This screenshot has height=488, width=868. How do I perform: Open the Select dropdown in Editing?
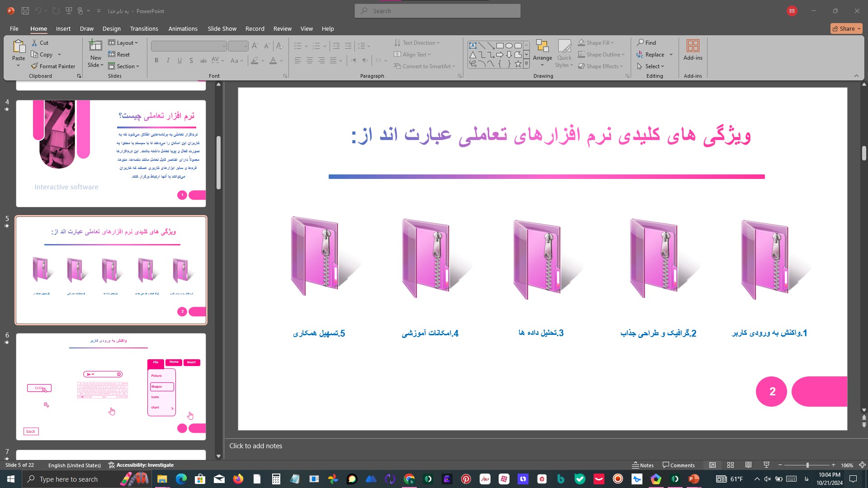(651, 66)
